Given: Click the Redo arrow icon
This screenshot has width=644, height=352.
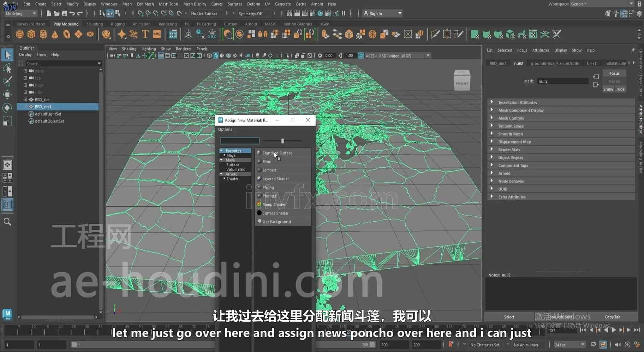Looking at the screenshot, I should click(x=80, y=13).
